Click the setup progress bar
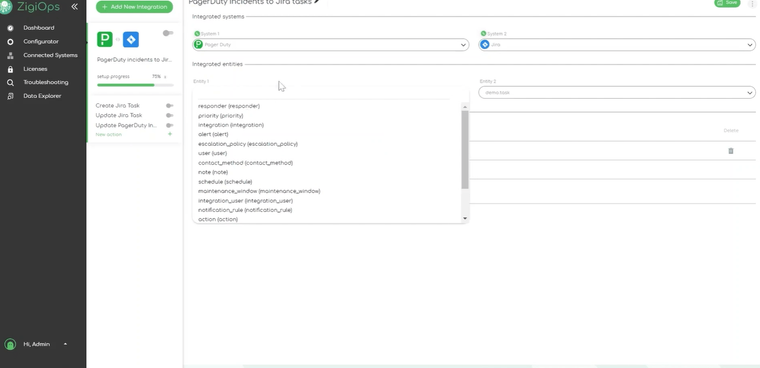 pyautogui.click(x=135, y=85)
